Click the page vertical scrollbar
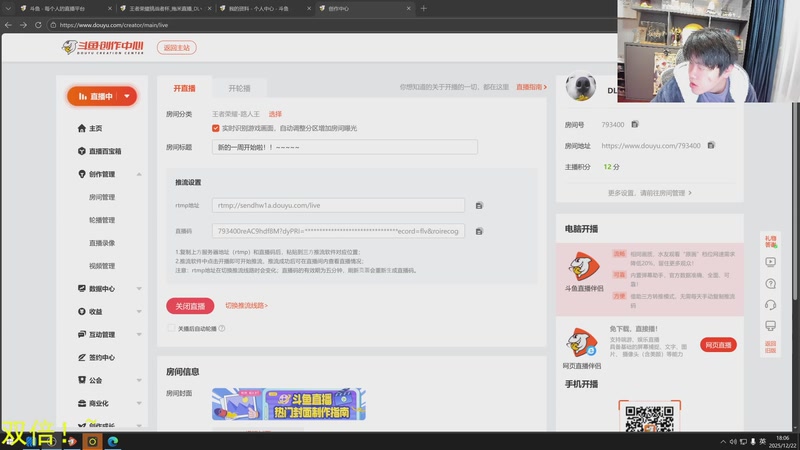The image size is (800, 450). (795, 202)
